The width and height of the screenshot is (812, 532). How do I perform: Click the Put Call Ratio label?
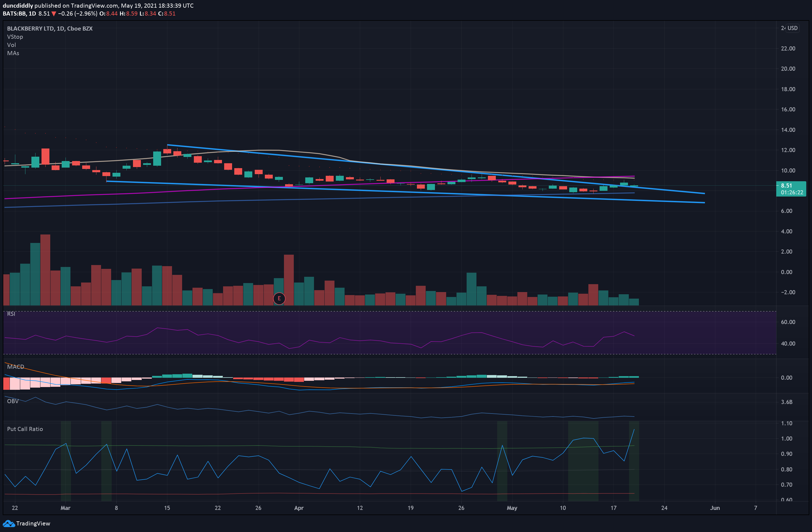[x=25, y=429]
